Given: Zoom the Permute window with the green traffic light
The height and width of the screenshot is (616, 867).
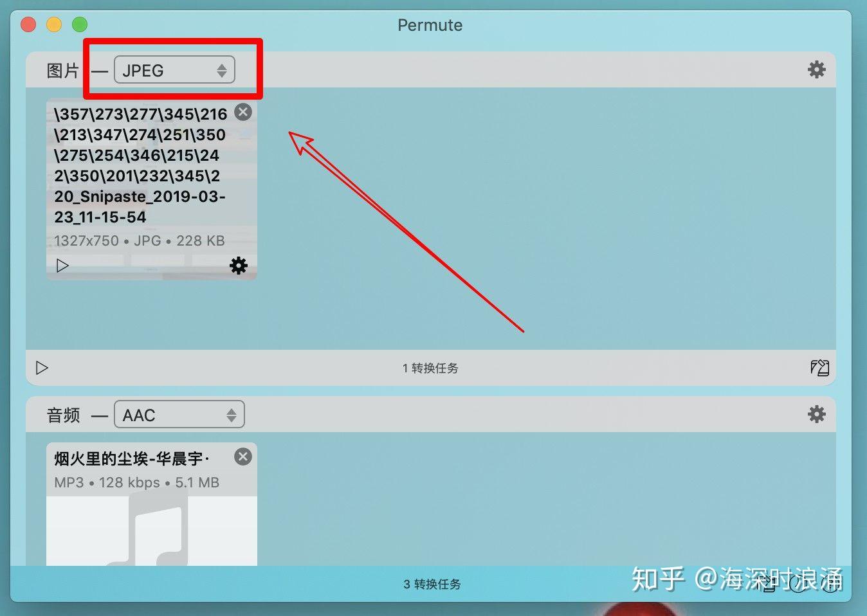Looking at the screenshot, I should click(x=80, y=24).
